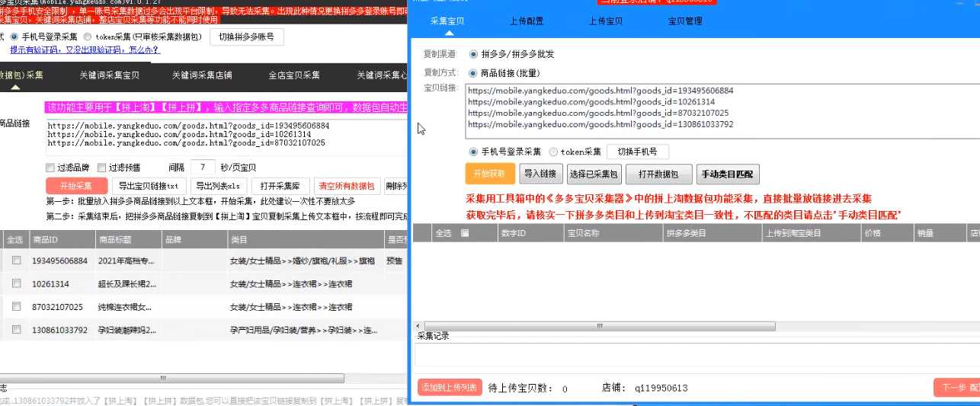Click the 商品标题 column header

coord(128,239)
